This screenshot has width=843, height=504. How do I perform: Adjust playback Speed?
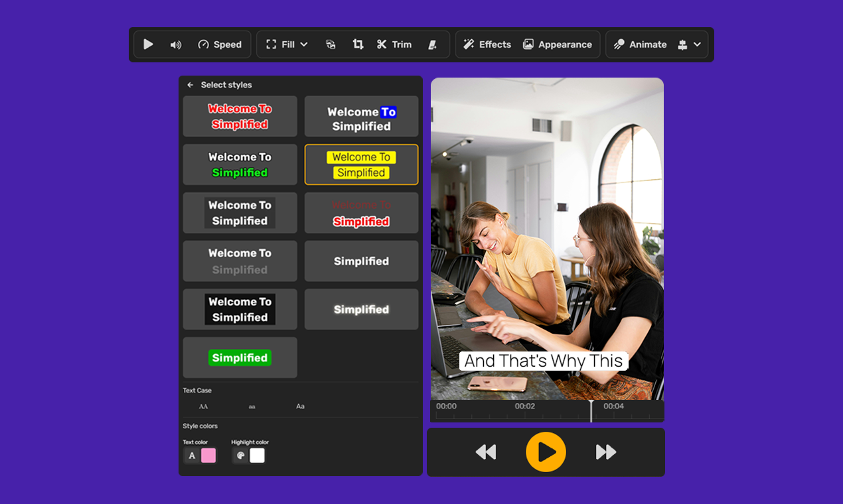[220, 44]
